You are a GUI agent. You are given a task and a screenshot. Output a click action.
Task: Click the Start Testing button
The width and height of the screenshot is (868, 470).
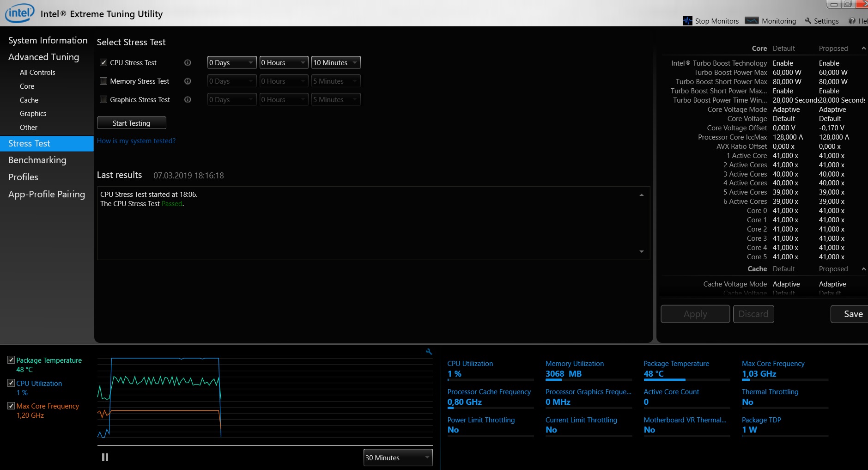click(x=132, y=123)
